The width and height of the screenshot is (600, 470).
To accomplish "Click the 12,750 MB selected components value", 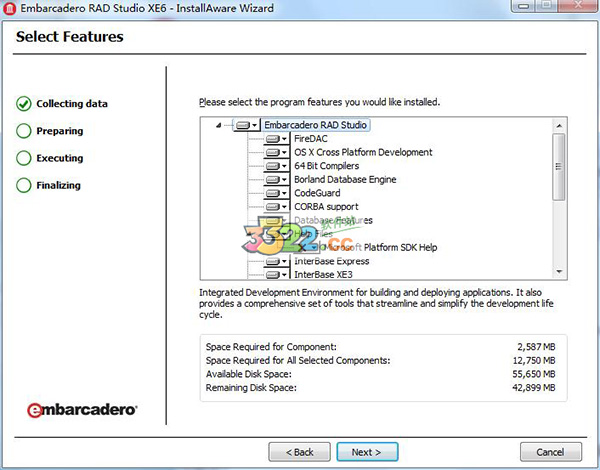I will pyautogui.click(x=534, y=361).
